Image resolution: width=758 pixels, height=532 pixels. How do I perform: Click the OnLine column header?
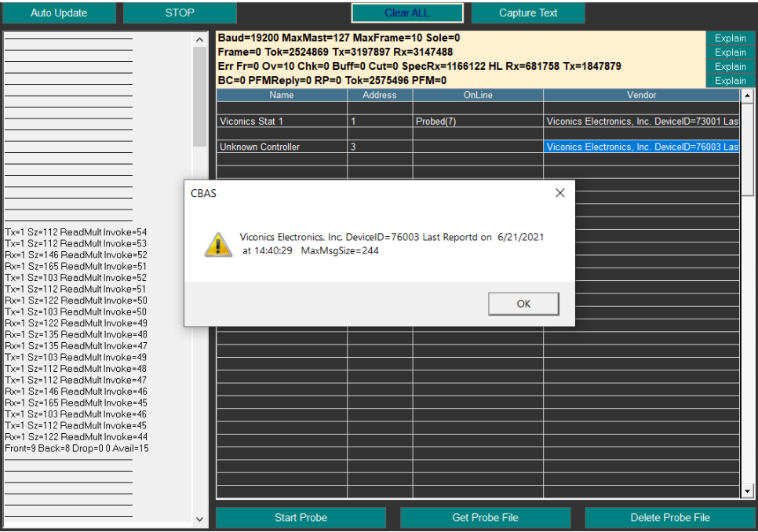(x=477, y=95)
